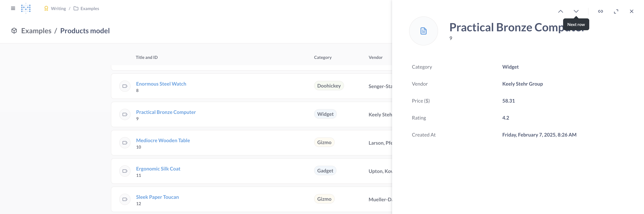Click the label icon beside Practical Bronze Computer
Viewport: 644px width, 214px height.
click(125, 114)
